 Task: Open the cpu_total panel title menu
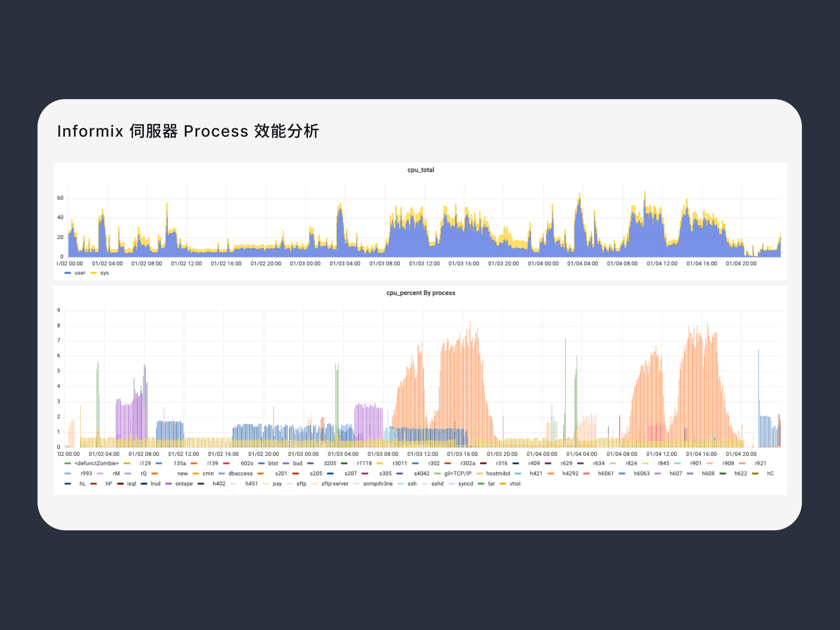[x=421, y=170]
